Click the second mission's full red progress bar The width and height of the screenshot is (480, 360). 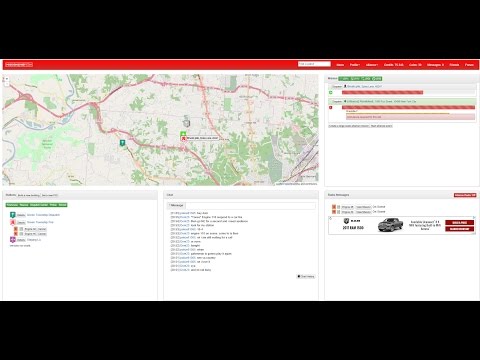(x=408, y=107)
